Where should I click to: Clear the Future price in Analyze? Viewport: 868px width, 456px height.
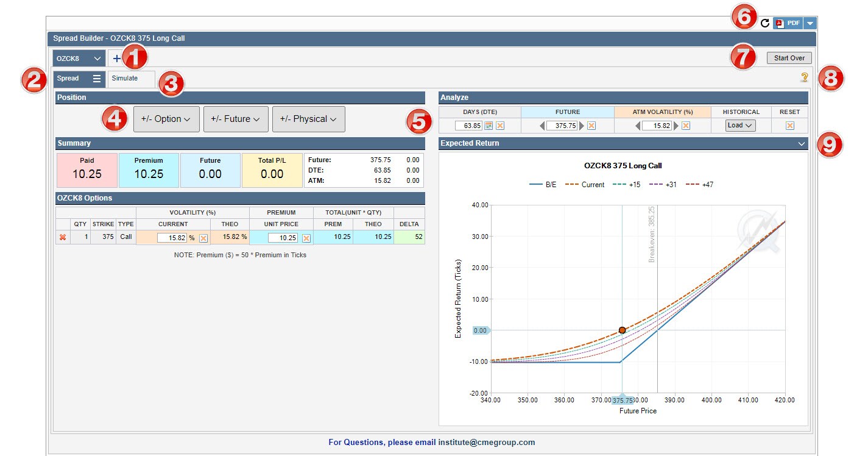pos(591,126)
